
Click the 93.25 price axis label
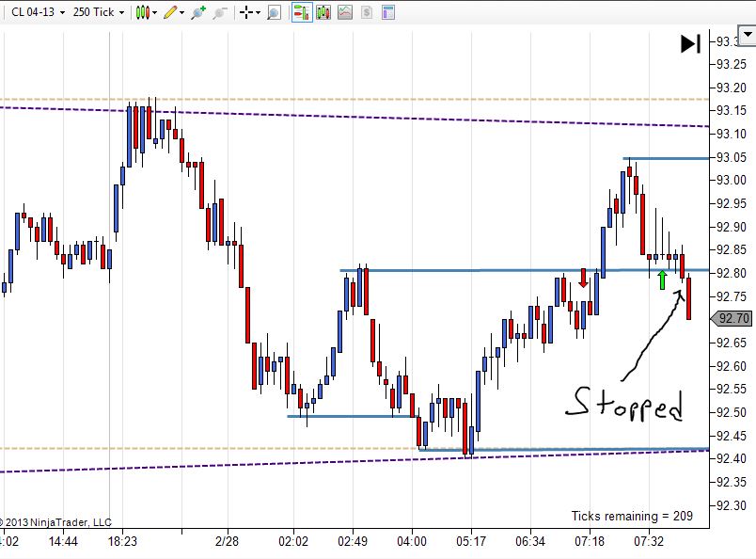732,64
